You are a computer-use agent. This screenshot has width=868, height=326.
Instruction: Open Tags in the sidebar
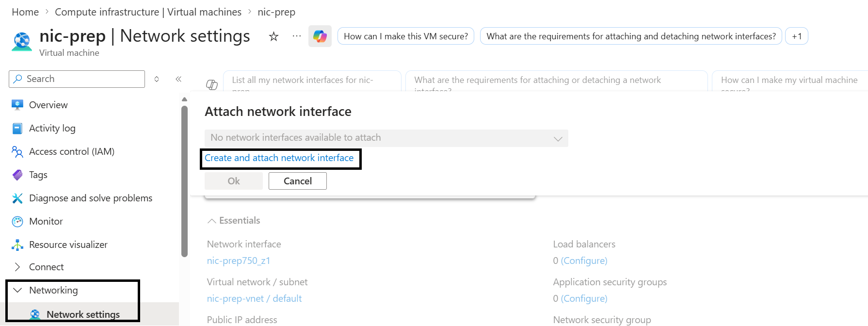(x=38, y=175)
